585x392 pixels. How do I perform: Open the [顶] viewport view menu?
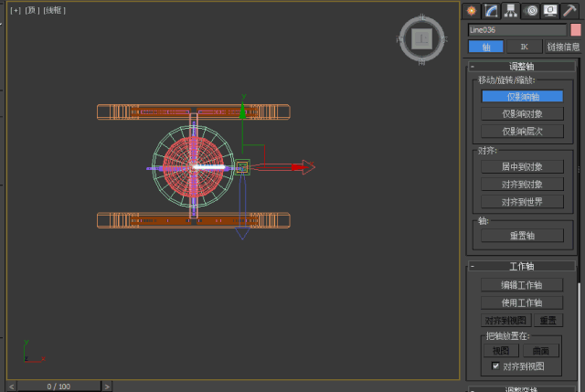(x=32, y=10)
